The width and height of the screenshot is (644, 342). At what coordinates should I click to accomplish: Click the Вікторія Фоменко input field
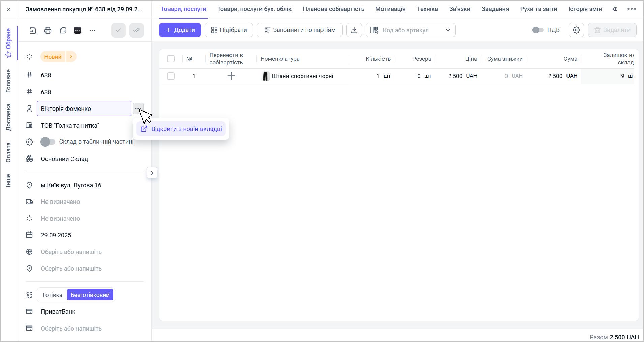tap(84, 108)
